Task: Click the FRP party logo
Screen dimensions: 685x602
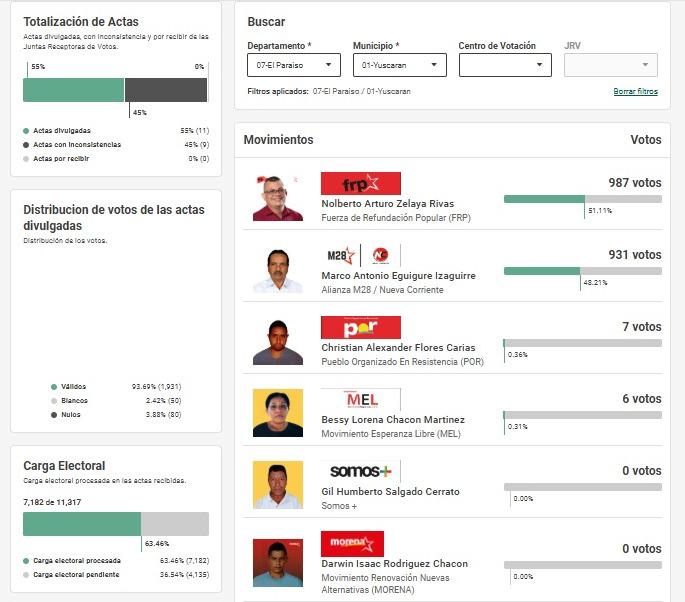Action: tap(360, 184)
